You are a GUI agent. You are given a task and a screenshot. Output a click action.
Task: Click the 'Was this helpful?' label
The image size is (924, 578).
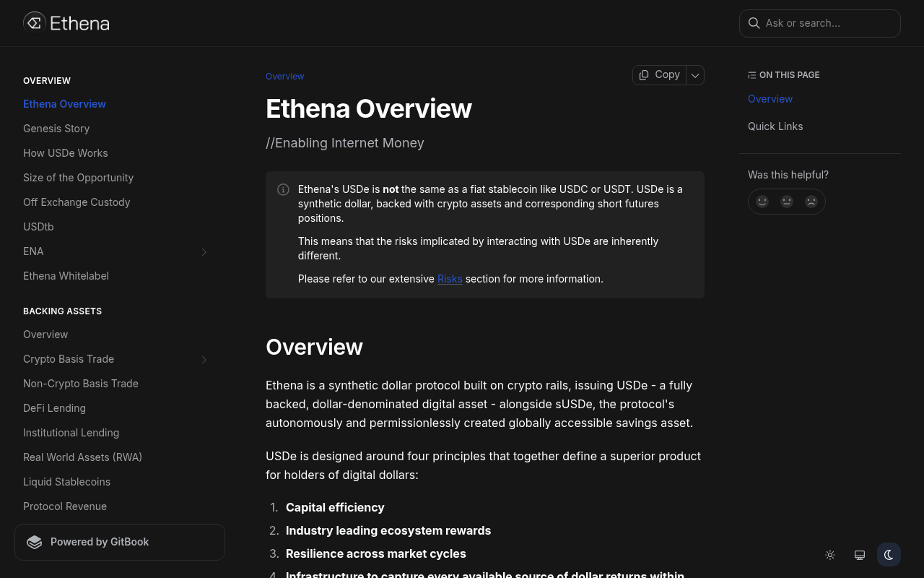tap(788, 175)
